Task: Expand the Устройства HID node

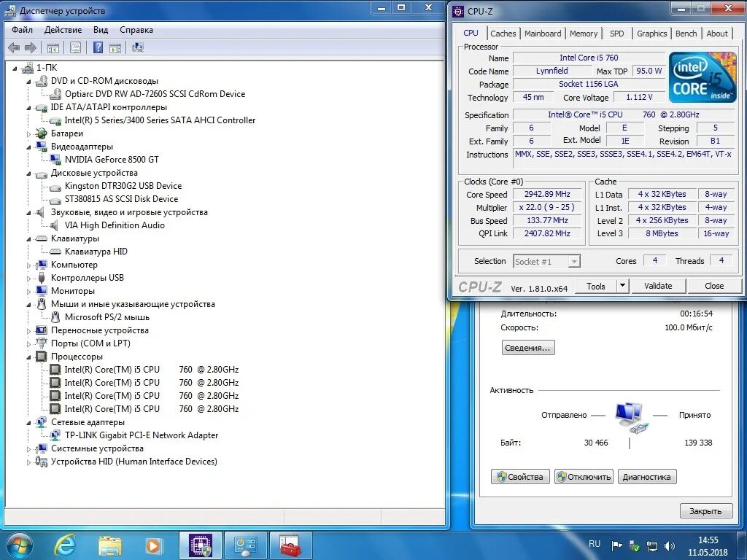Action: [28, 462]
